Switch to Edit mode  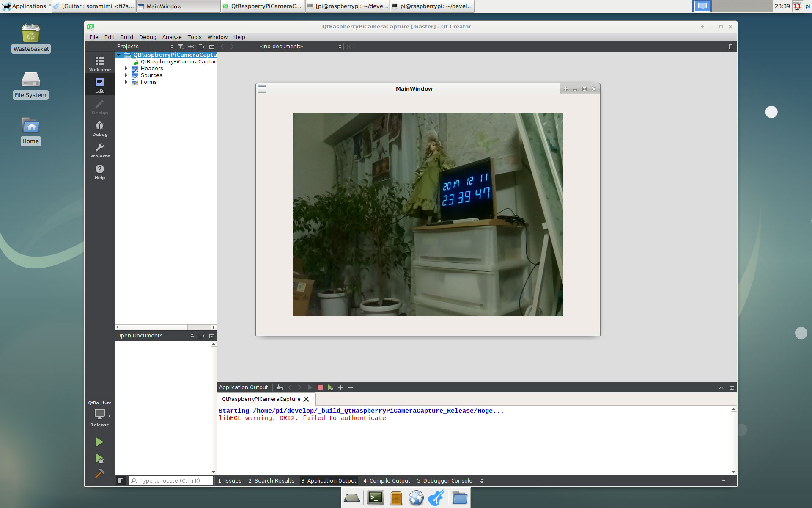(100, 85)
